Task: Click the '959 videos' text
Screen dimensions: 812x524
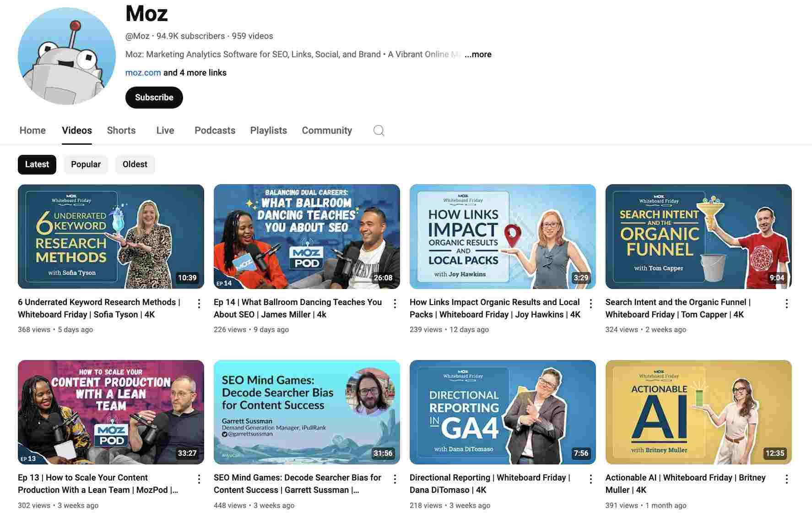Action: pos(252,36)
